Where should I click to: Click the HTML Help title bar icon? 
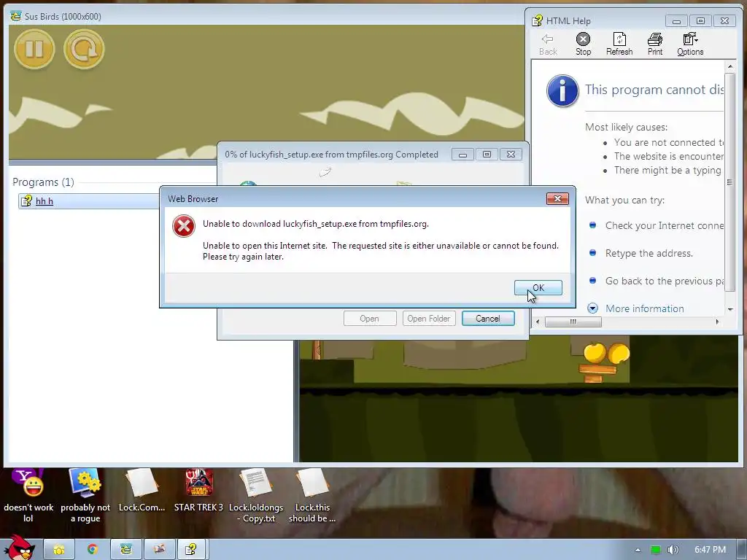pyautogui.click(x=538, y=21)
